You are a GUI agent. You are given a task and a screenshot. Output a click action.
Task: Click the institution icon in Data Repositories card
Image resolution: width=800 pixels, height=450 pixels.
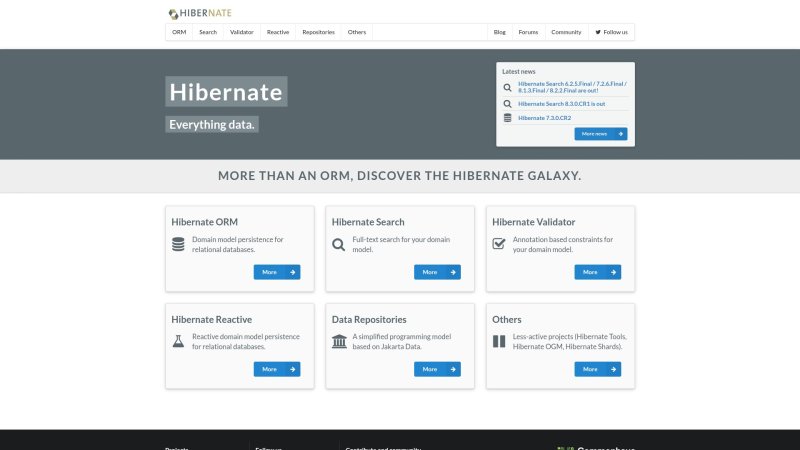tap(339, 341)
